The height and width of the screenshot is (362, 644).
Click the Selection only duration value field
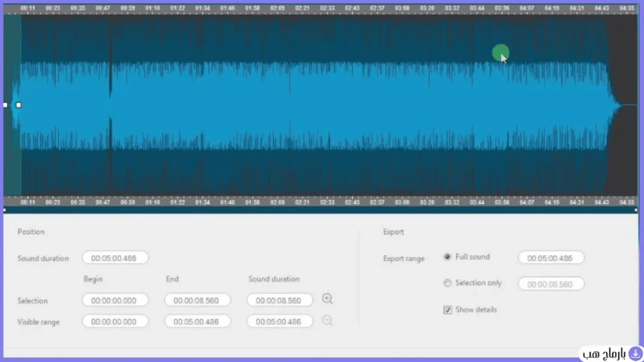(x=551, y=284)
